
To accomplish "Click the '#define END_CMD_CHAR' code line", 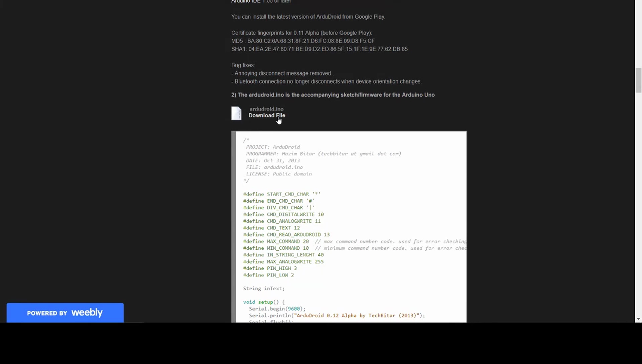I will 279,201.
